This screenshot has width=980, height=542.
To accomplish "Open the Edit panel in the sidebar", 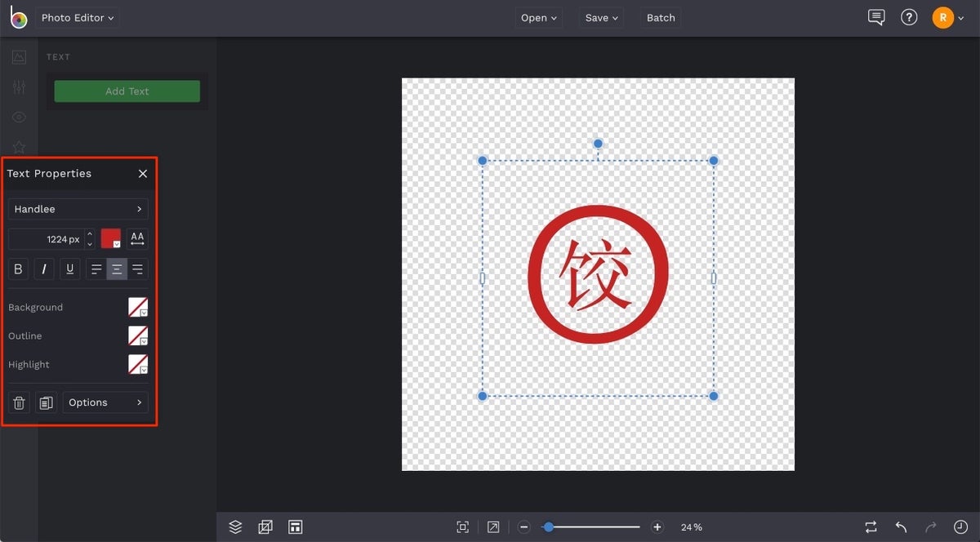I will coord(20,56).
